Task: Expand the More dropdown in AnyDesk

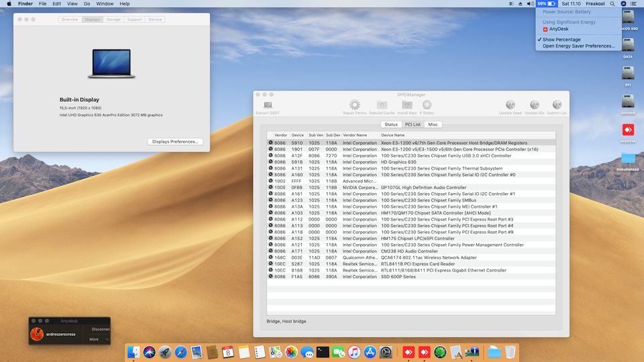Action: coord(96,339)
